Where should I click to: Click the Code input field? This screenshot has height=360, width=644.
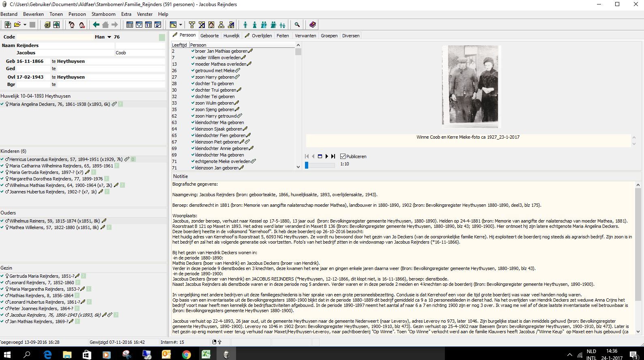55,37
